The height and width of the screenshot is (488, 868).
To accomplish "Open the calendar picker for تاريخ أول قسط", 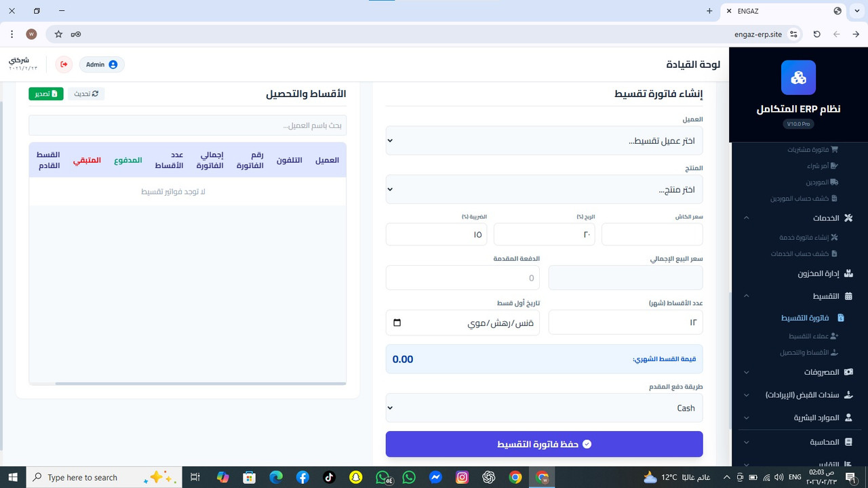I will pos(397,322).
